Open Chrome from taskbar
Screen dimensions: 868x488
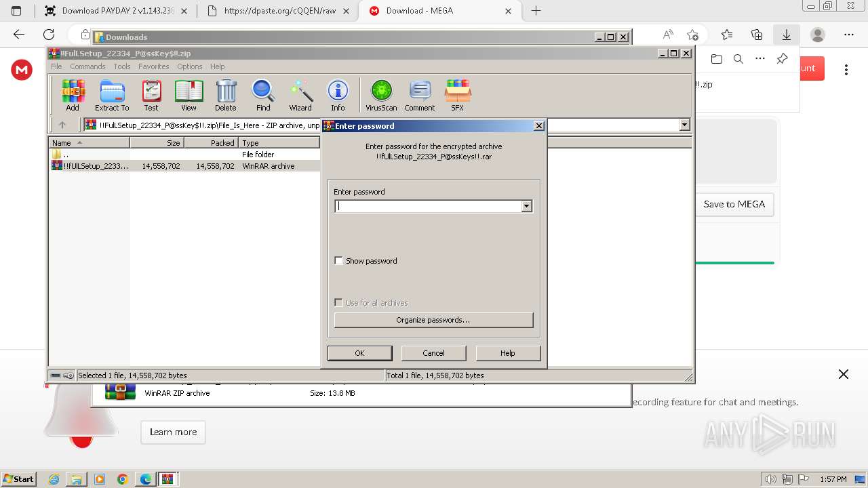coord(123,479)
